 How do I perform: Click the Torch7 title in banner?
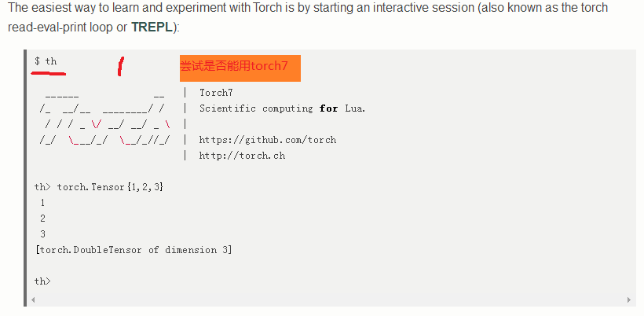tap(216, 93)
